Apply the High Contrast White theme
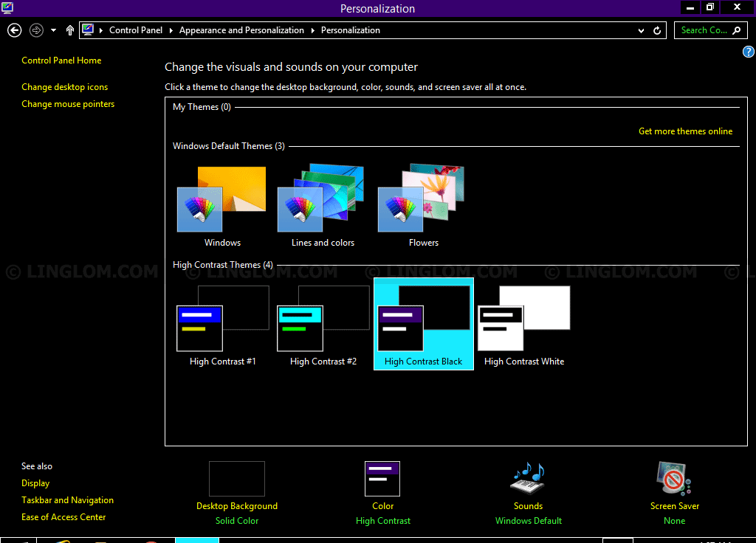Viewport: 756px width, 543px height. [x=524, y=325]
